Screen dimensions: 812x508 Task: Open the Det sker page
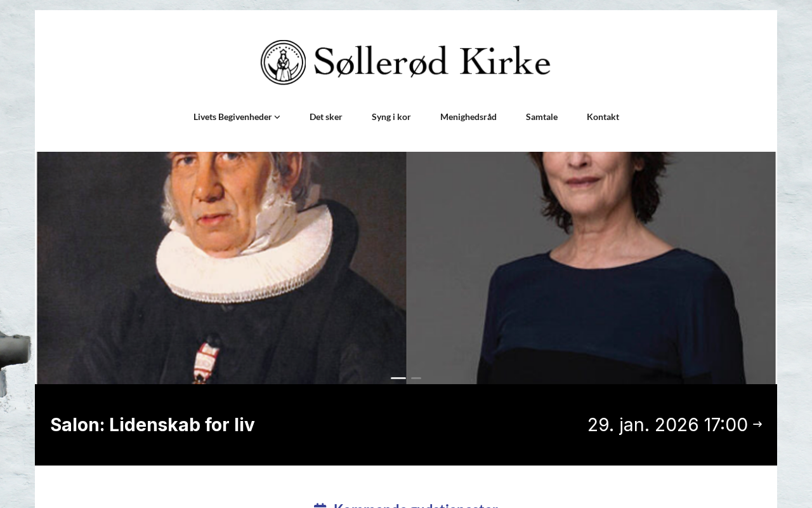(x=326, y=117)
